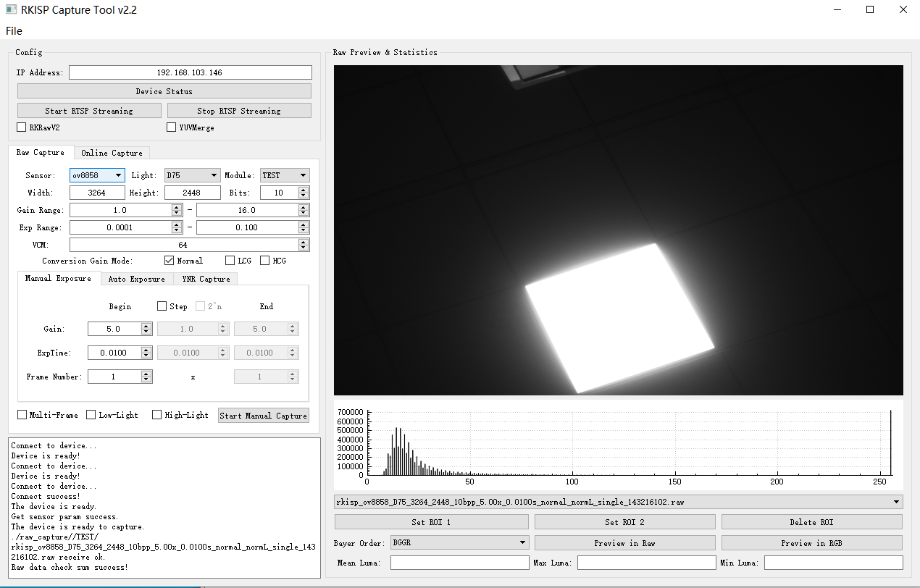Increase the VCM value with up arrow
Screen dimensions: 920x588
(x=304, y=242)
